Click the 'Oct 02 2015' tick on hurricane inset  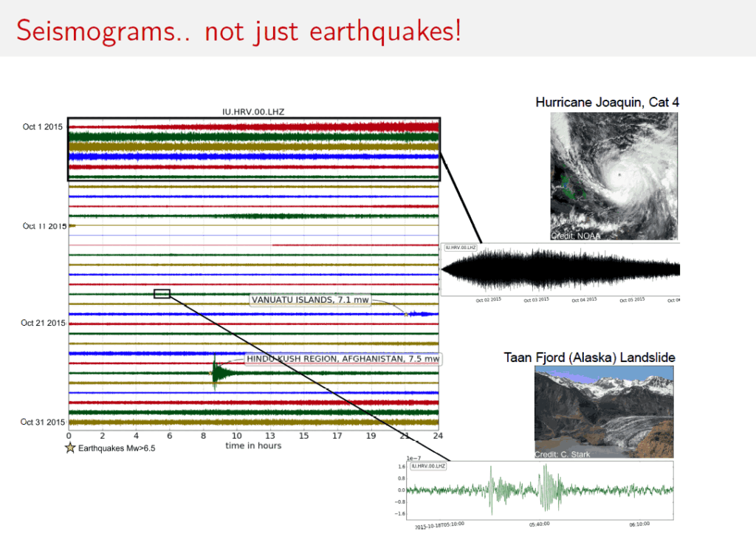click(x=489, y=300)
